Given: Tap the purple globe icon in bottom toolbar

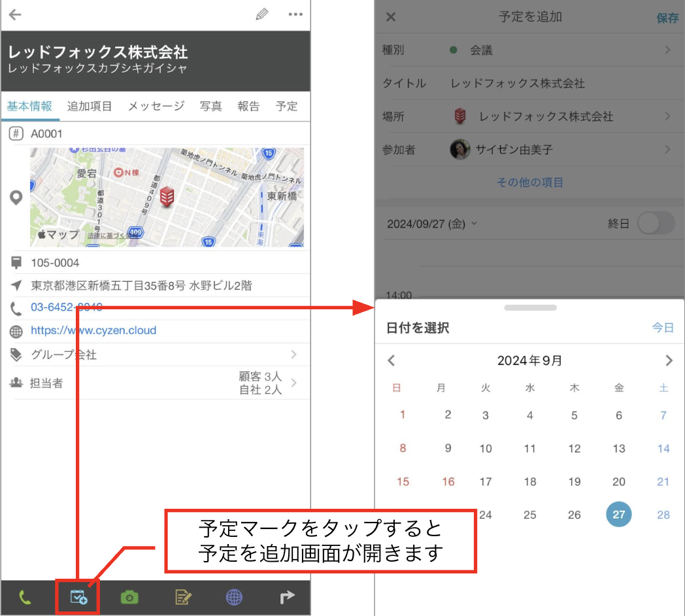Looking at the screenshot, I should coord(234,597).
